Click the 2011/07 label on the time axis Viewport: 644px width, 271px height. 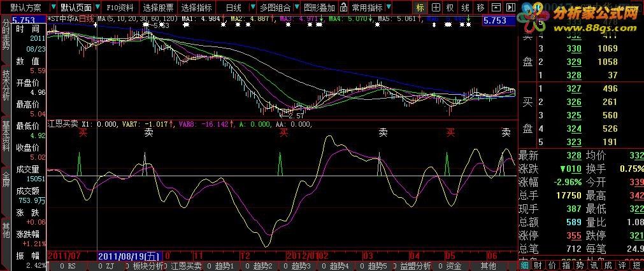click(x=63, y=256)
